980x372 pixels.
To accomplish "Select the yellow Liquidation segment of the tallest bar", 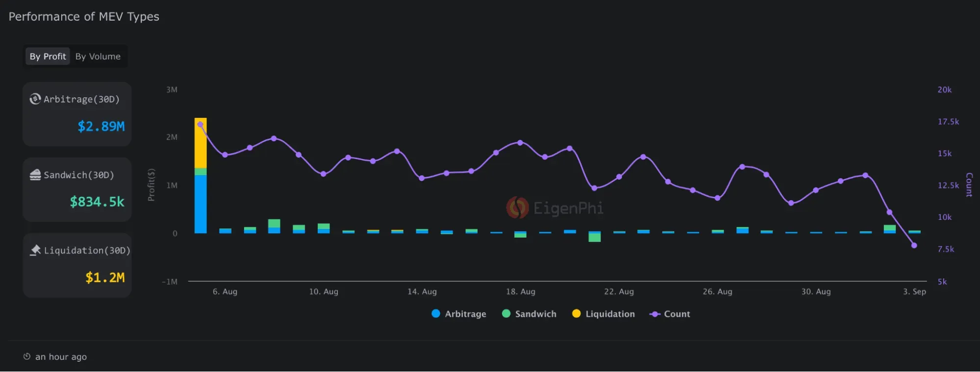I will point(201,143).
